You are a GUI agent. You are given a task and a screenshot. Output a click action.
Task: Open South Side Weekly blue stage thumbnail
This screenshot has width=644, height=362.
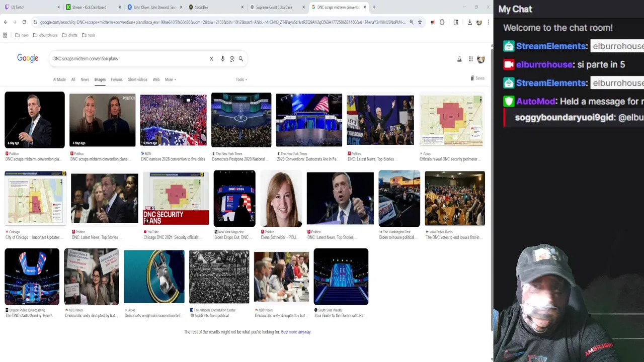click(x=341, y=277)
